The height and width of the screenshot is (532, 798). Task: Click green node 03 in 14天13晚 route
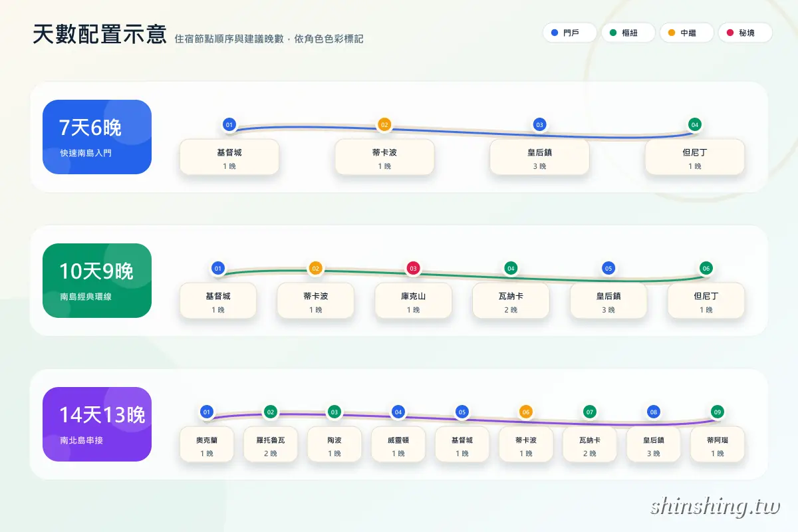coord(334,412)
